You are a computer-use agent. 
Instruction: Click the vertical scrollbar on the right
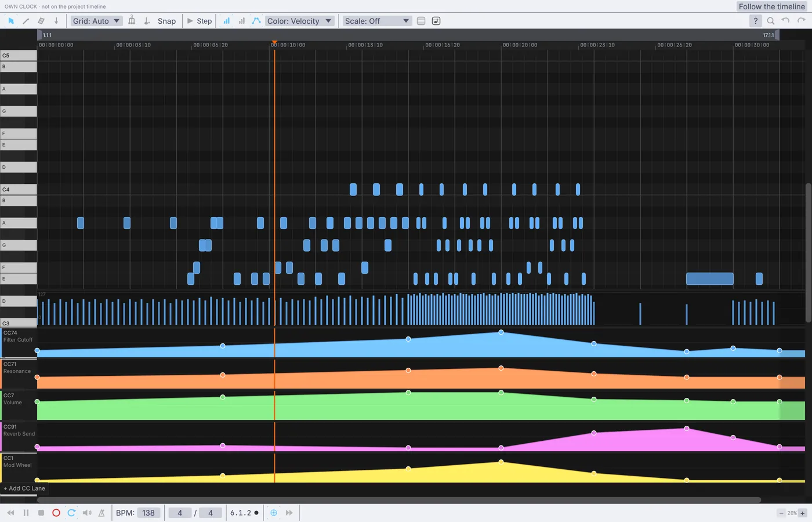[809, 252]
